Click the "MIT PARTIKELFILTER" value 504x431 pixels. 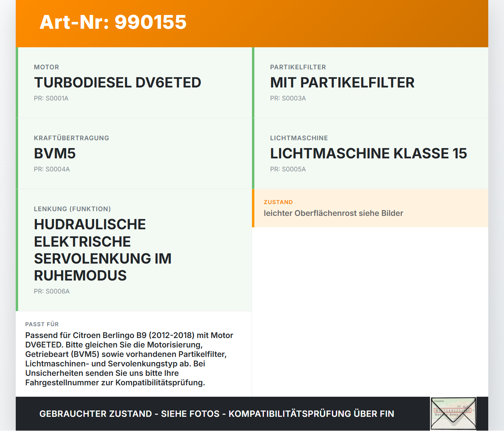pos(342,83)
